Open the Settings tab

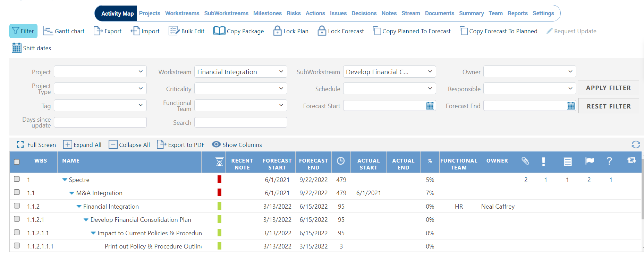543,13
